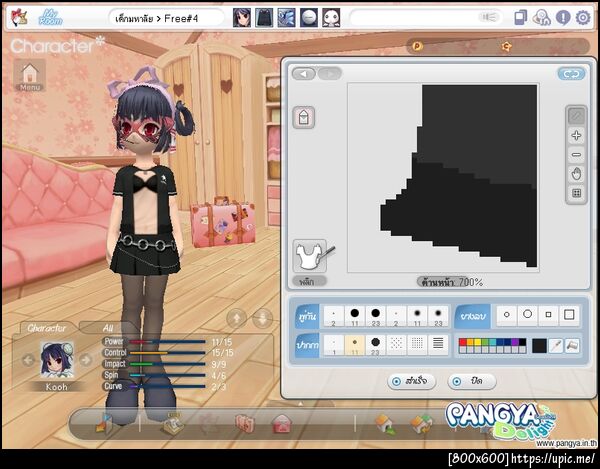Show next character with right arrow
The image size is (600, 469).
tap(86, 360)
